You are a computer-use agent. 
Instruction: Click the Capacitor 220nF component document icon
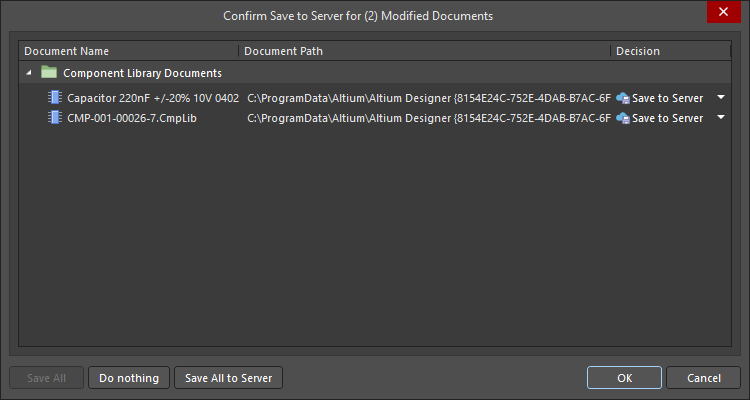coord(55,98)
